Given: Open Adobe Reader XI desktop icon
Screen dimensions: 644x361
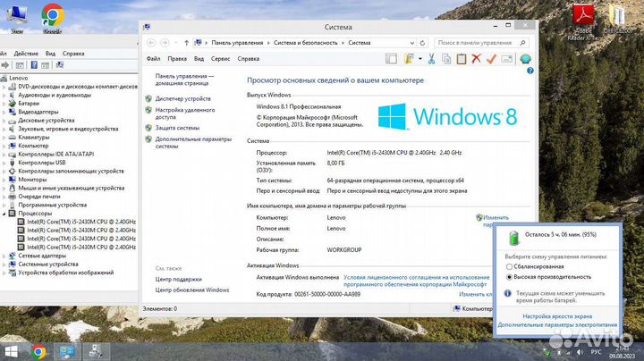Looking at the screenshot, I should [x=583, y=22].
